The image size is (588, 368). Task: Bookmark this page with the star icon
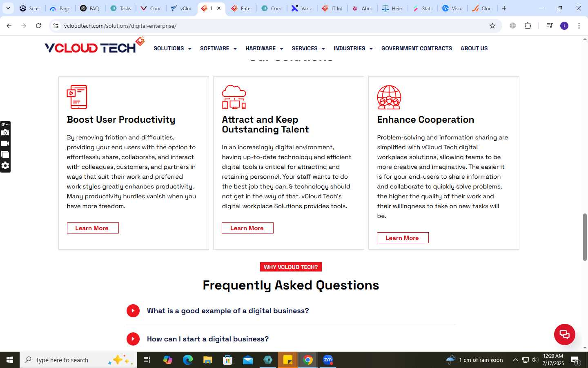[492, 26]
